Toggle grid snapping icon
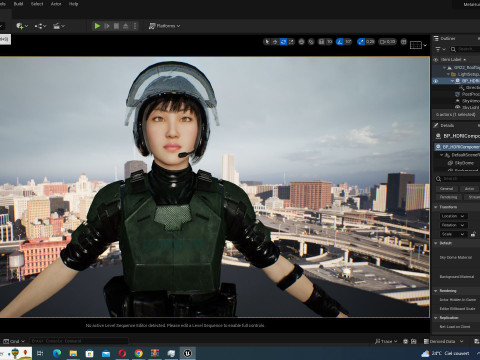 click(x=321, y=42)
